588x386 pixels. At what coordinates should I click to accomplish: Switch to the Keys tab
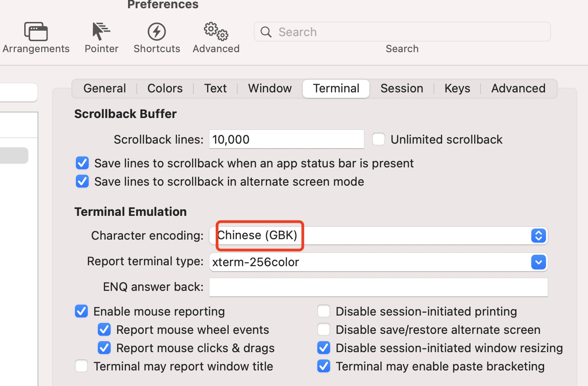coord(457,88)
